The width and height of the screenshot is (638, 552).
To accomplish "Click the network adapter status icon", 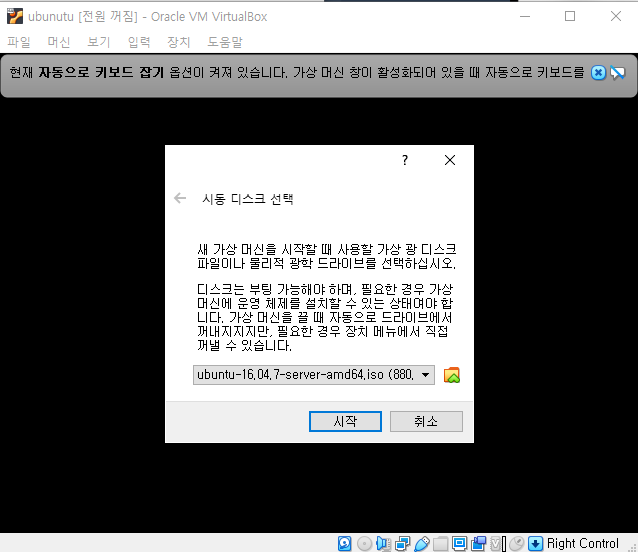I will click(402, 543).
